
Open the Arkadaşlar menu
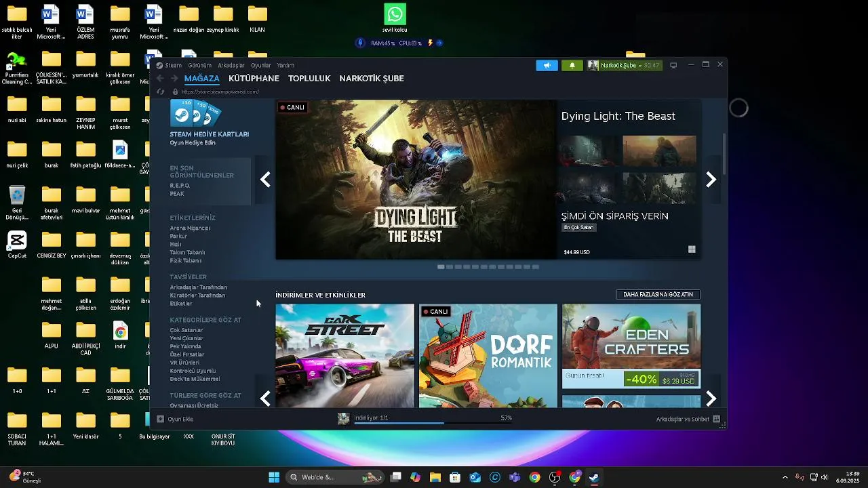231,66
